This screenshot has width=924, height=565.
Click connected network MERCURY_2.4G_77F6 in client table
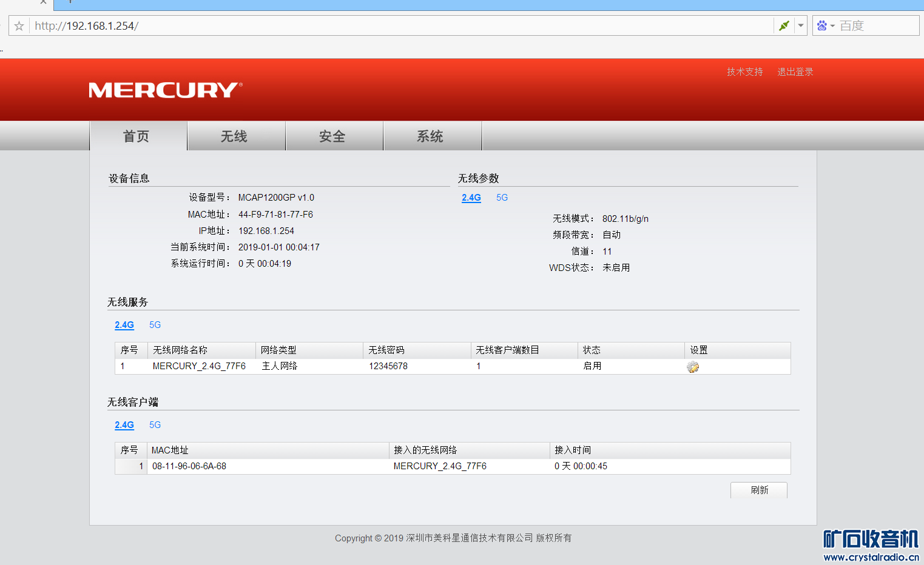click(440, 466)
